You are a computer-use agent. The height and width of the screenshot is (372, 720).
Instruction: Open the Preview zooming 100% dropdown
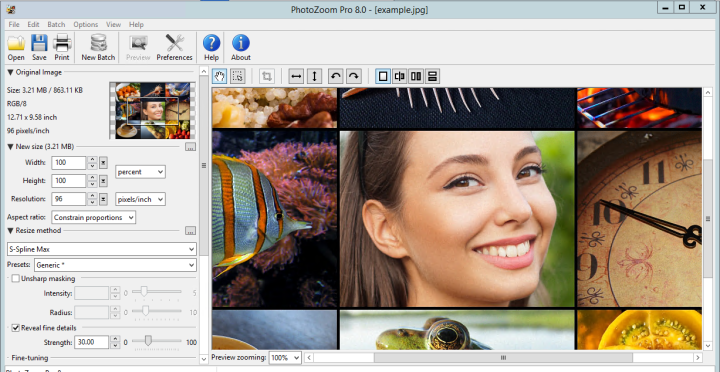(285, 357)
